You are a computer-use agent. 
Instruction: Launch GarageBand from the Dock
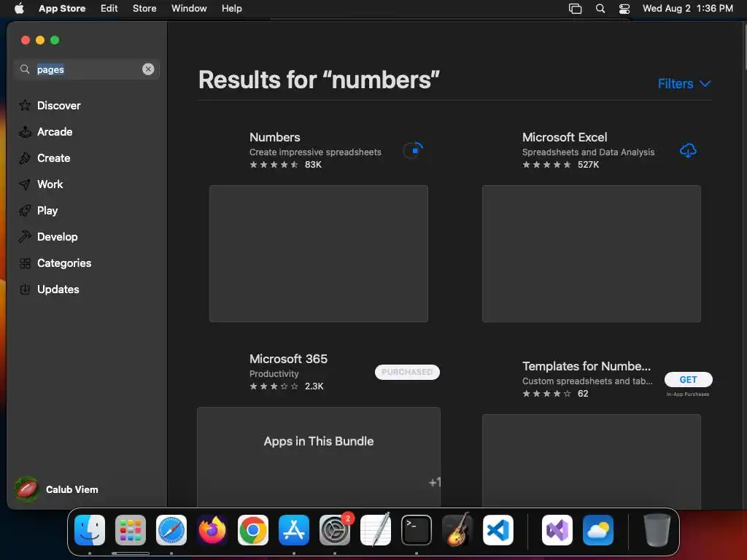tap(457, 530)
